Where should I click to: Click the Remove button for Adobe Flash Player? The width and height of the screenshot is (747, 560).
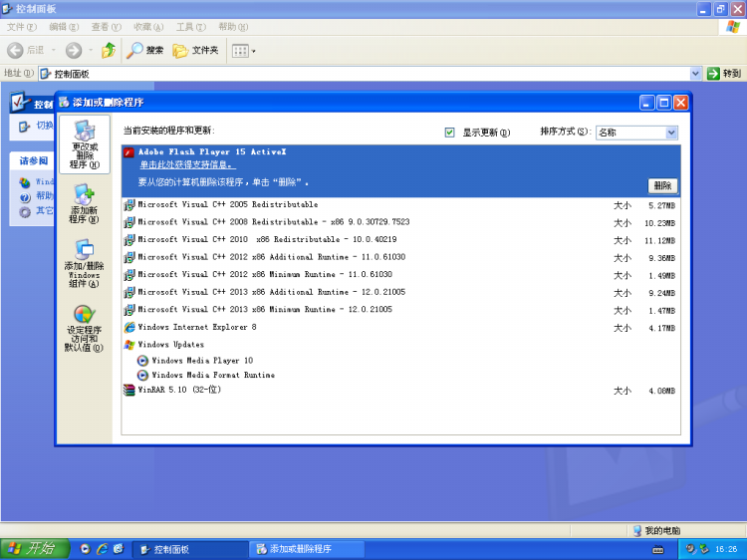662,186
